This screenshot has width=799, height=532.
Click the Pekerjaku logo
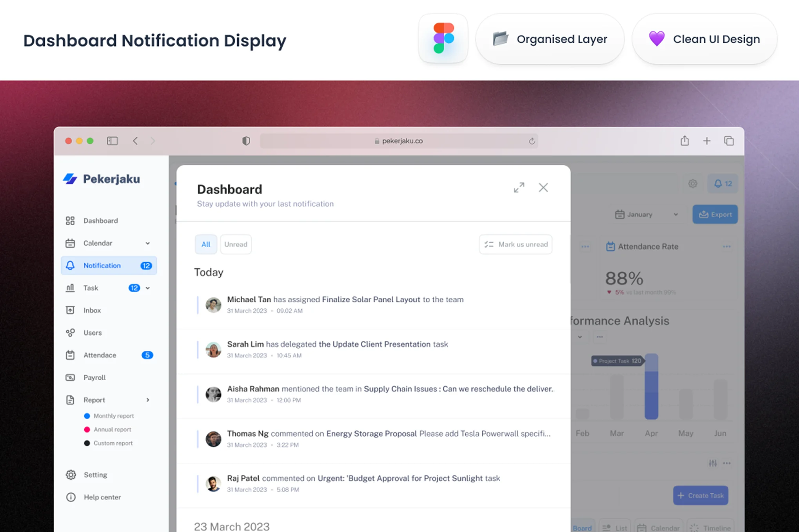coord(102,179)
